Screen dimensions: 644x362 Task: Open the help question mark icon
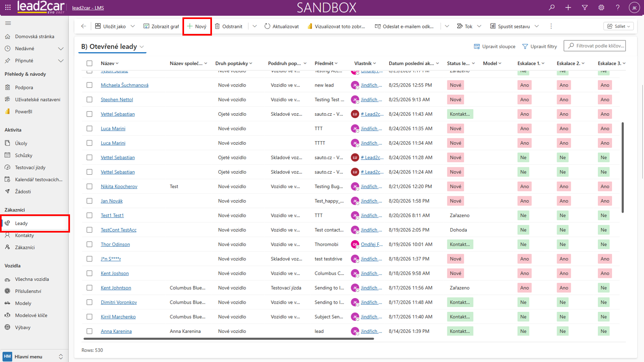617,7
